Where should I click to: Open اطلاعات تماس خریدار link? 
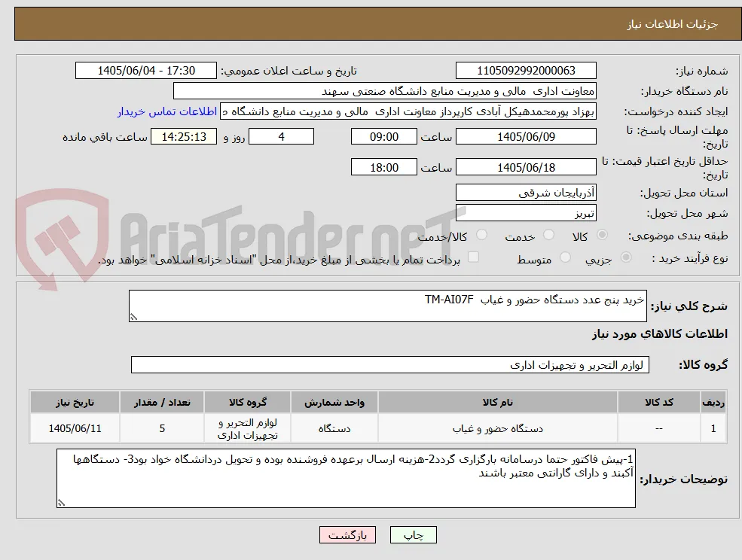pos(167,111)
